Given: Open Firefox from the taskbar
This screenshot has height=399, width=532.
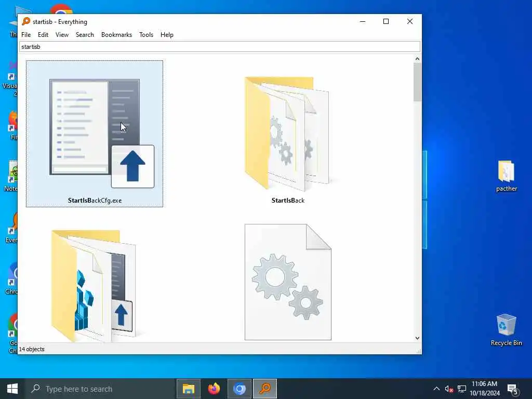Looking at the screenshot, I should (x=214, y=389).
